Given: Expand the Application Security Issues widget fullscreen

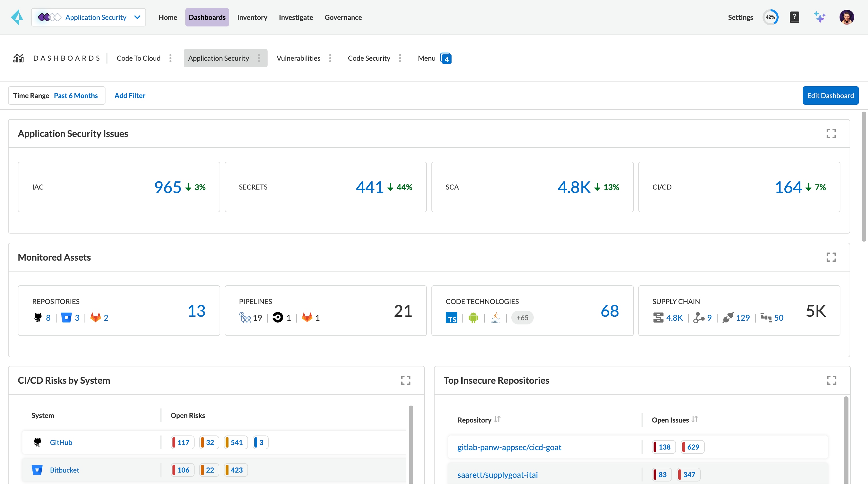Looking at the screenshot, I should pyautogui.click(x=831, y=133).
